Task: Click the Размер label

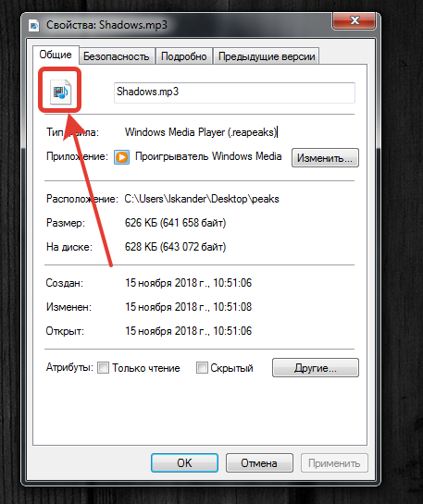Action: (66, 223)
